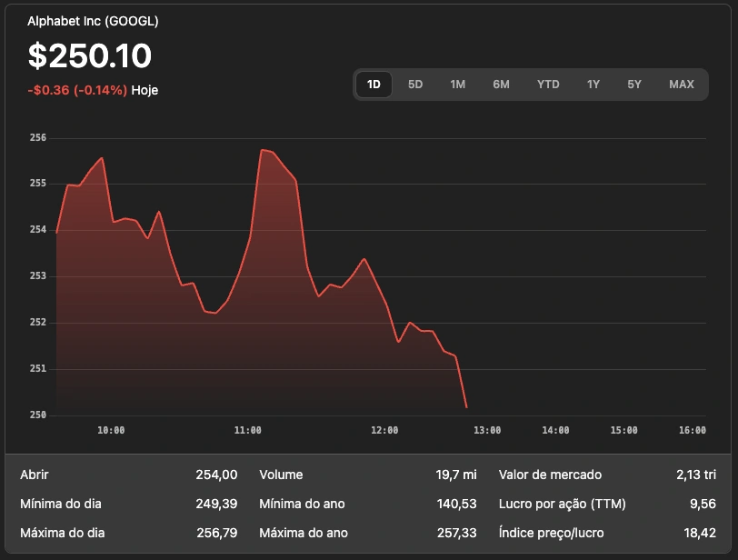This screenshot has height=560, width=738.
Task: Click the 10:00 time axis label
Action: click(x=111, y=430)
